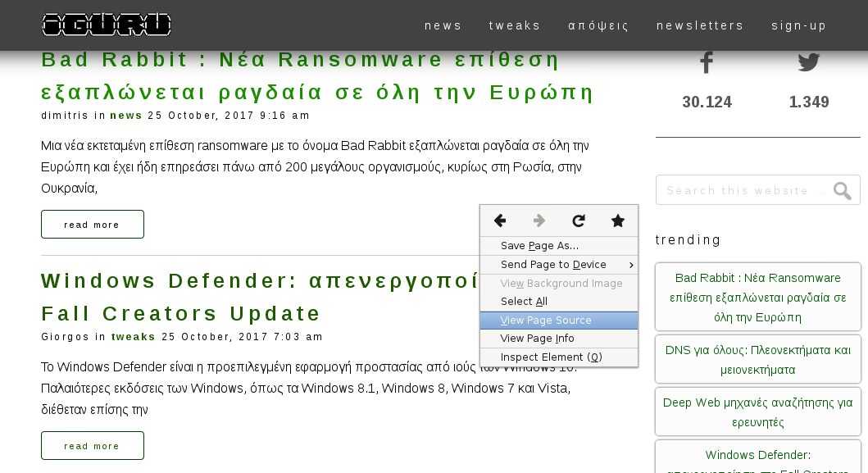Click author name dimitris

pos(64,116)
